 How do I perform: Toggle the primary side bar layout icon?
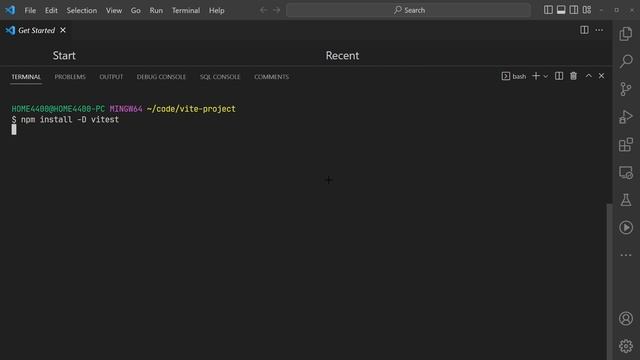point(548,10)
